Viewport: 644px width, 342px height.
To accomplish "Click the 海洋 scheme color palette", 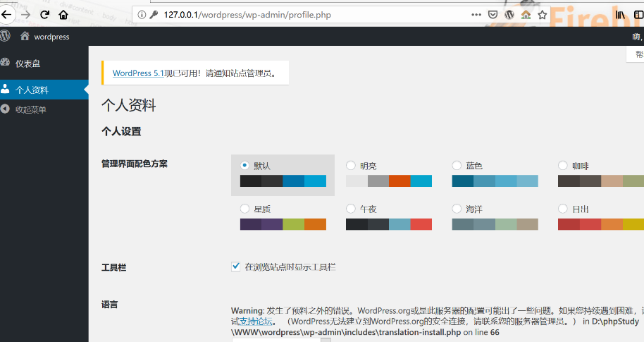I will (x=495, y=224).
